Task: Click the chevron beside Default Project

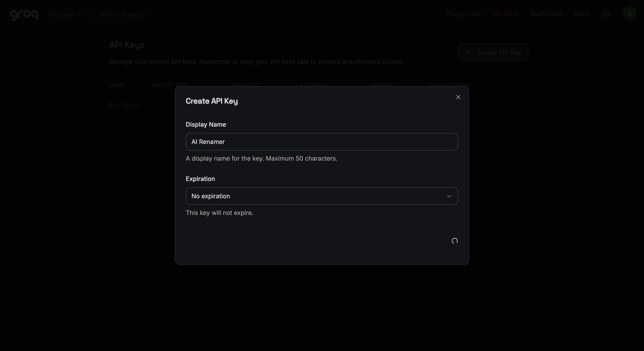Action: click(149, 14)
